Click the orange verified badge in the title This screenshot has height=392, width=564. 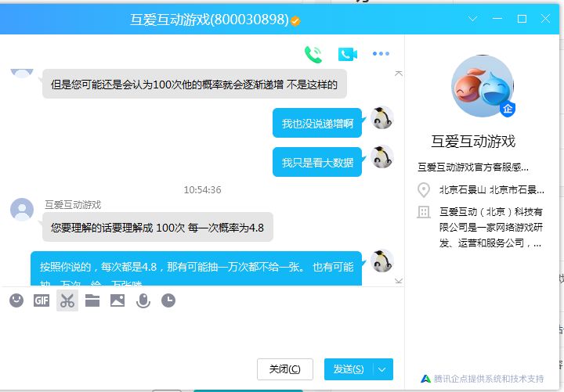tap(295, 21)
